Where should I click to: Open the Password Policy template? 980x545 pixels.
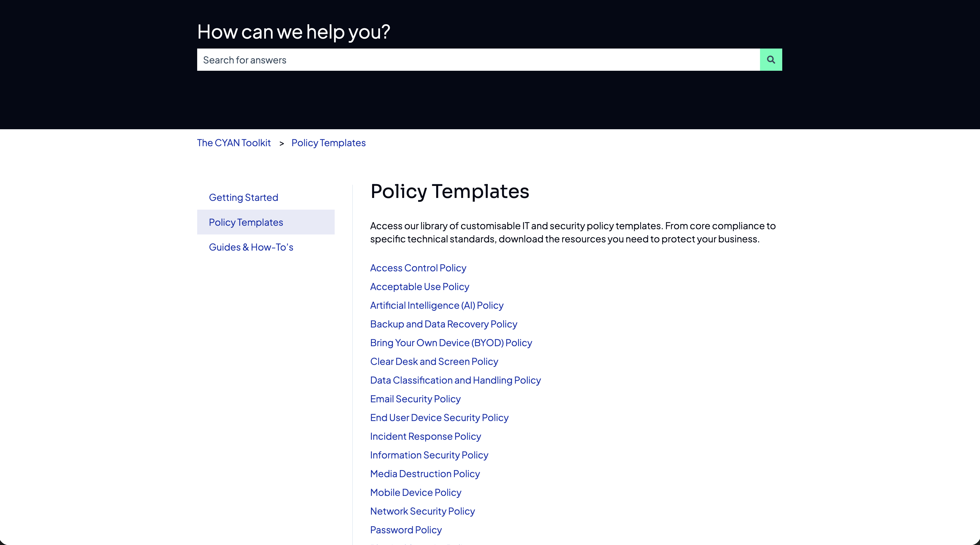pos(405,530)
